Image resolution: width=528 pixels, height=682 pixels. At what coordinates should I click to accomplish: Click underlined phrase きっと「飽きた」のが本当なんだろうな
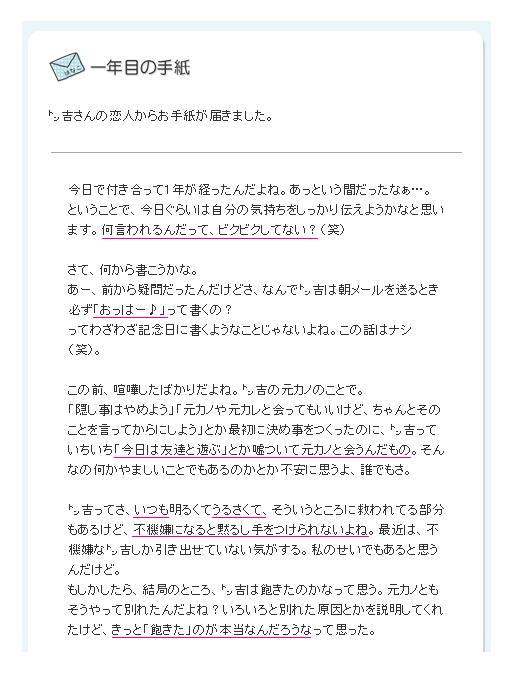click(x=211, y=630)
